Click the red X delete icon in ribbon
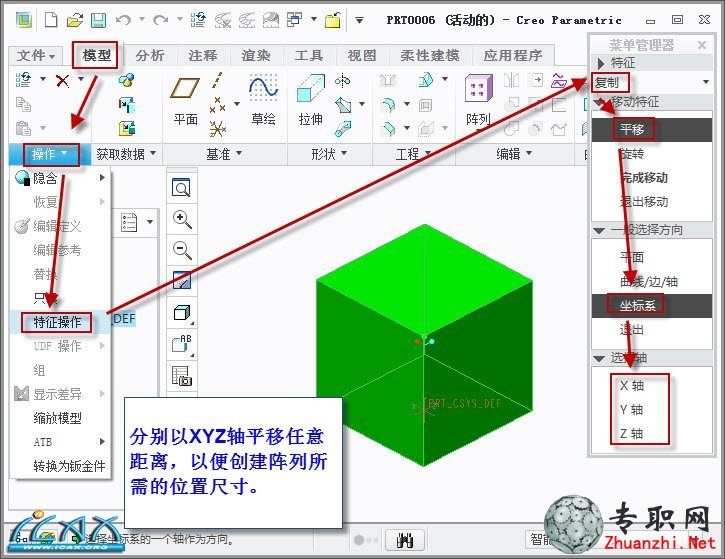Viewport: 725px width, 559px height. 62,80
